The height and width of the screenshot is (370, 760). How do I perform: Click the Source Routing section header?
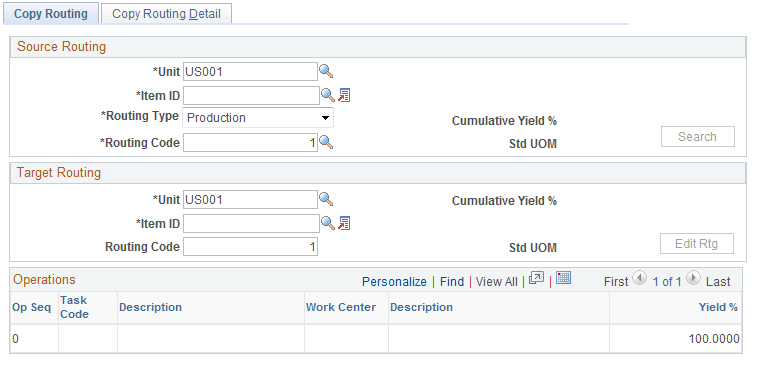point(62,47)
